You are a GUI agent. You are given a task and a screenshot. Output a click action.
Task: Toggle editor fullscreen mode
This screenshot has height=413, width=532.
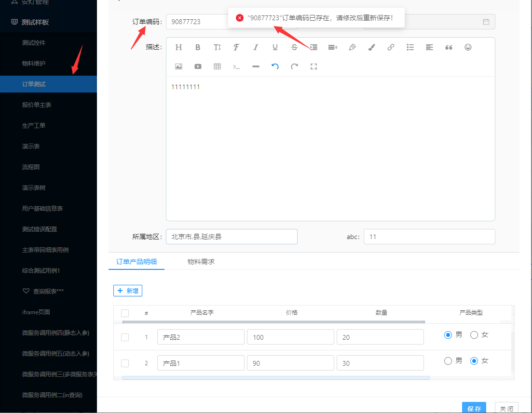tap(314, 67)
